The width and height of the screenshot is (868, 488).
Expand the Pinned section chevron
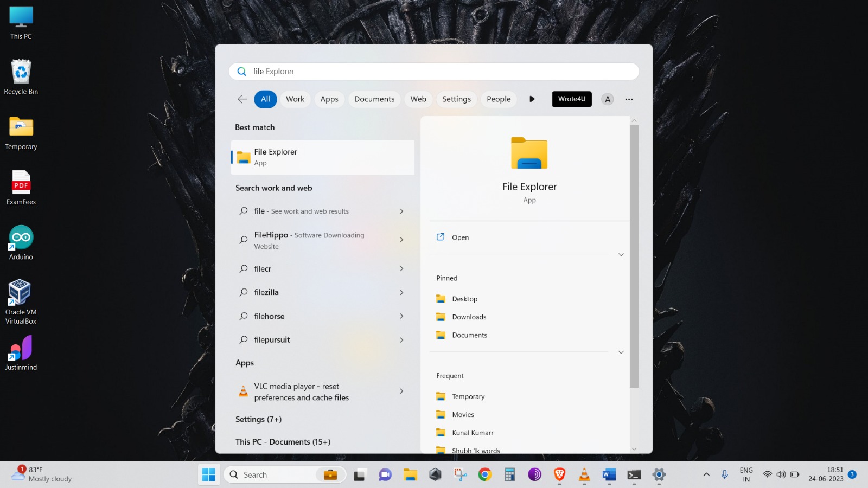click(621, 352)
